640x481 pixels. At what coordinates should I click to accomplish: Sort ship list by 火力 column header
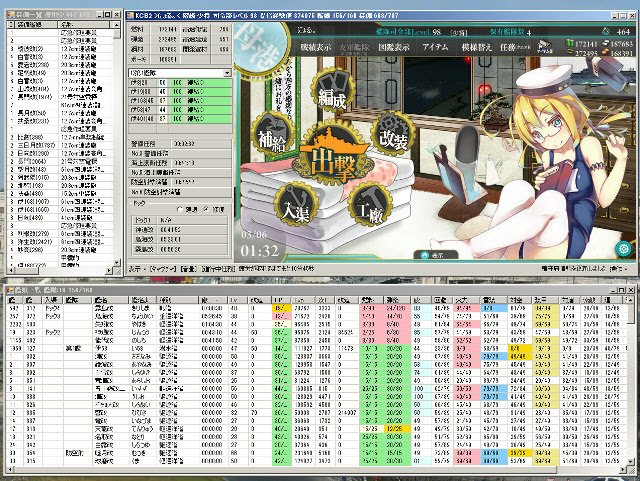(467, 300)
